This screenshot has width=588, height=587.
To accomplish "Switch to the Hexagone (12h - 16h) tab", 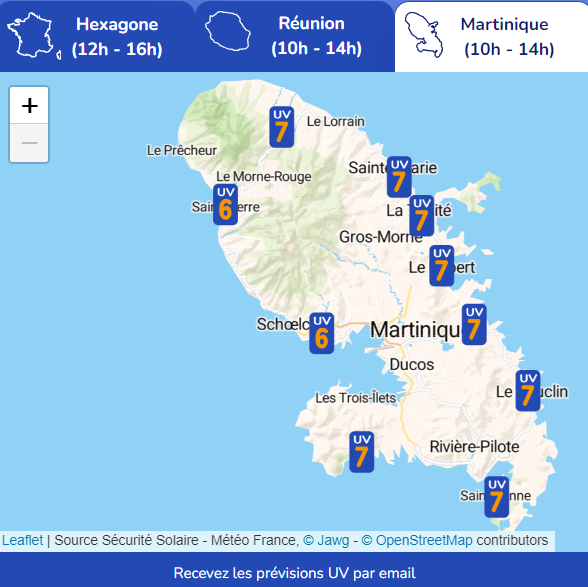I will coord(97,36).
